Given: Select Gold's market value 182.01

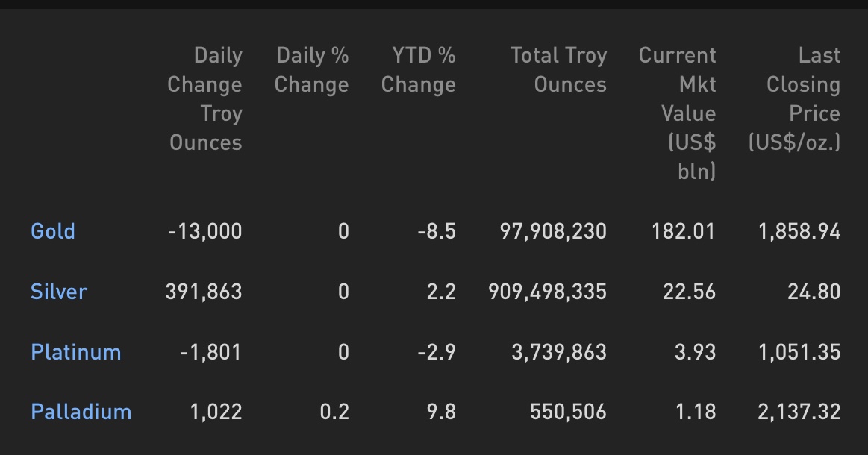Looking at the screenshot, I should (684, 230).
